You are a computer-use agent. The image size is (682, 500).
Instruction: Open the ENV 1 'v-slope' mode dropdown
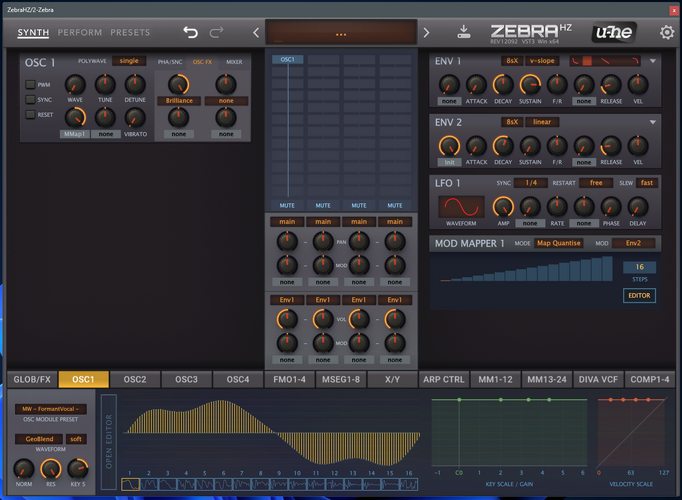[x=542, y=61]
